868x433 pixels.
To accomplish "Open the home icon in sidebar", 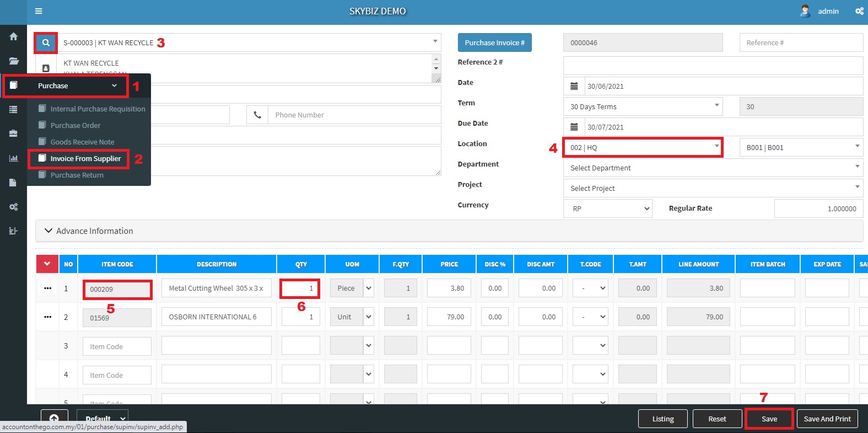I will coord(13,36).
